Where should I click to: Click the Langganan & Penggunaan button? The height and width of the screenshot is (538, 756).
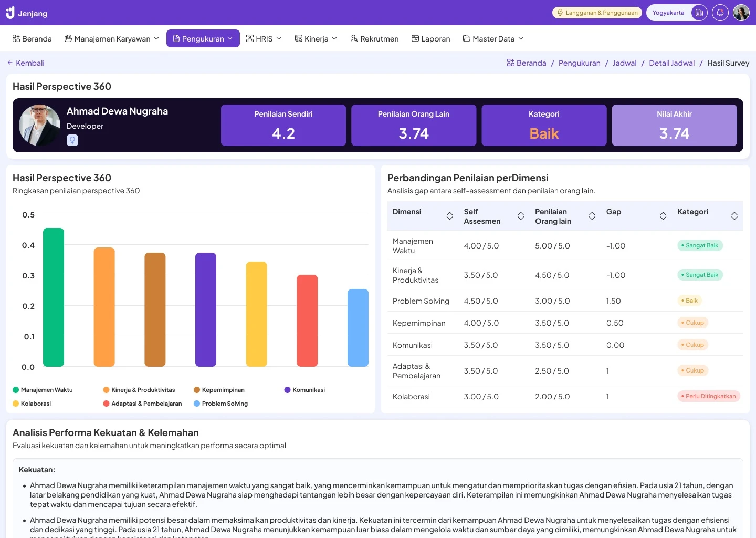point(597,13)
